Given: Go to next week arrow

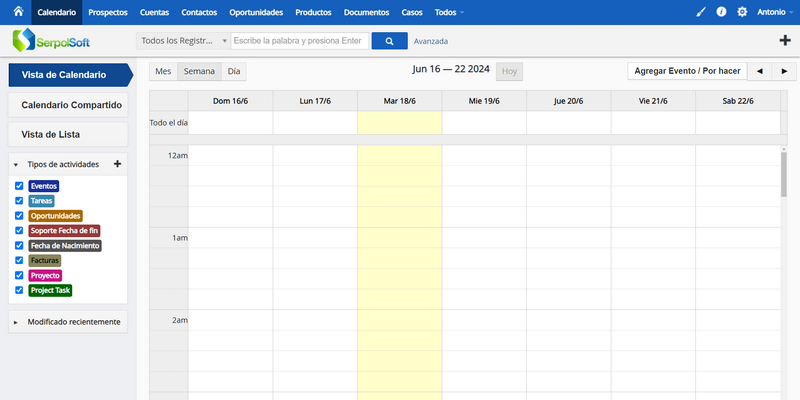Looking at the screenshot, I should click(x=784, y=71).
